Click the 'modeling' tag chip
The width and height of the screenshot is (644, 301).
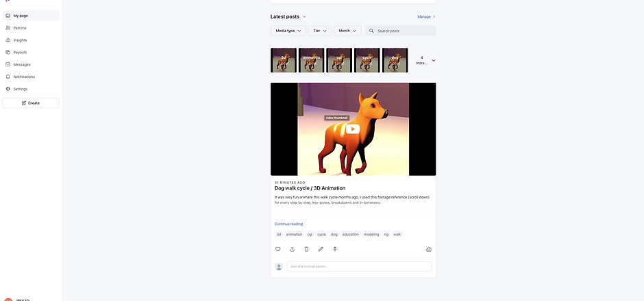coord(371,235)
